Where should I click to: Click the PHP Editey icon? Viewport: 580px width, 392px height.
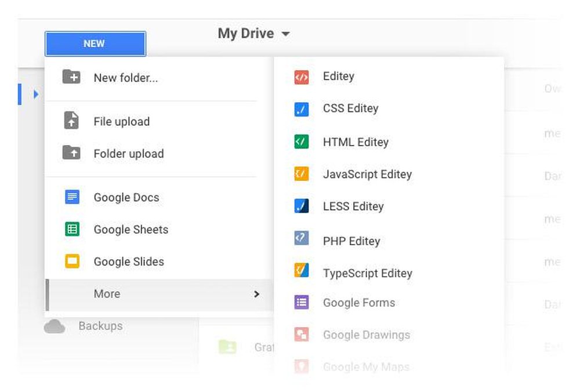[302, 238]
